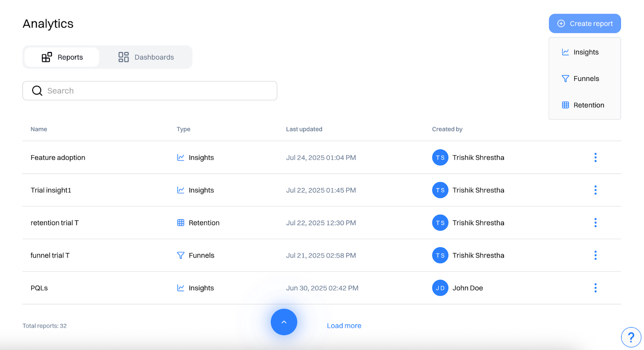This screenshot has height=350, width=644.
Task: Pick Retention from the create menu
Action: tap(584, 105)
